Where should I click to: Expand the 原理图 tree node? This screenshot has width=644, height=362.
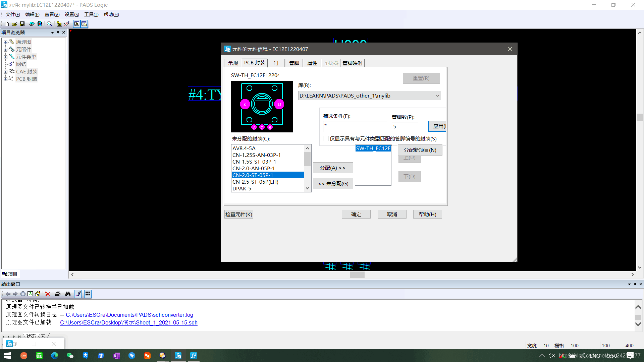(x=5, y=42)
